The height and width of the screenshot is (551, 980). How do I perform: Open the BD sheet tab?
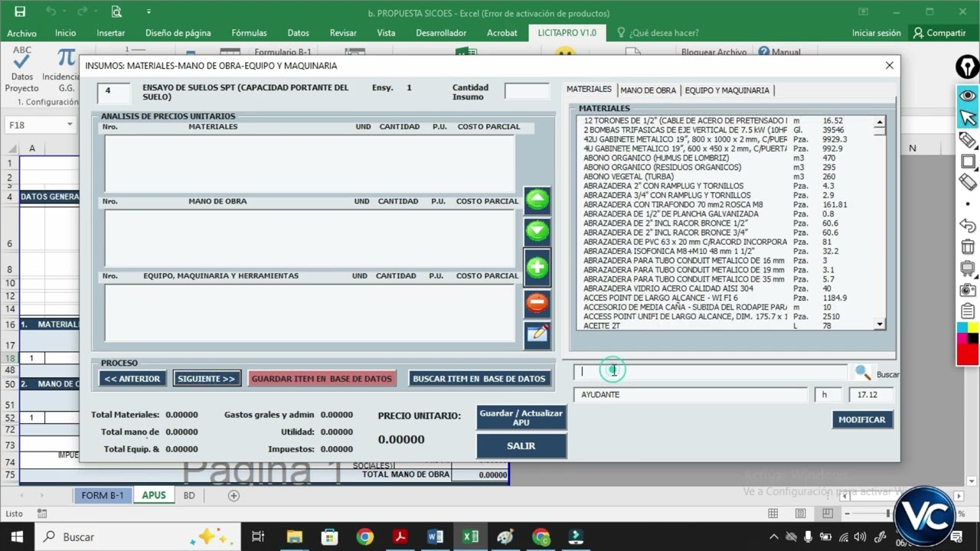pyautogui.click(x=189, y=495)
